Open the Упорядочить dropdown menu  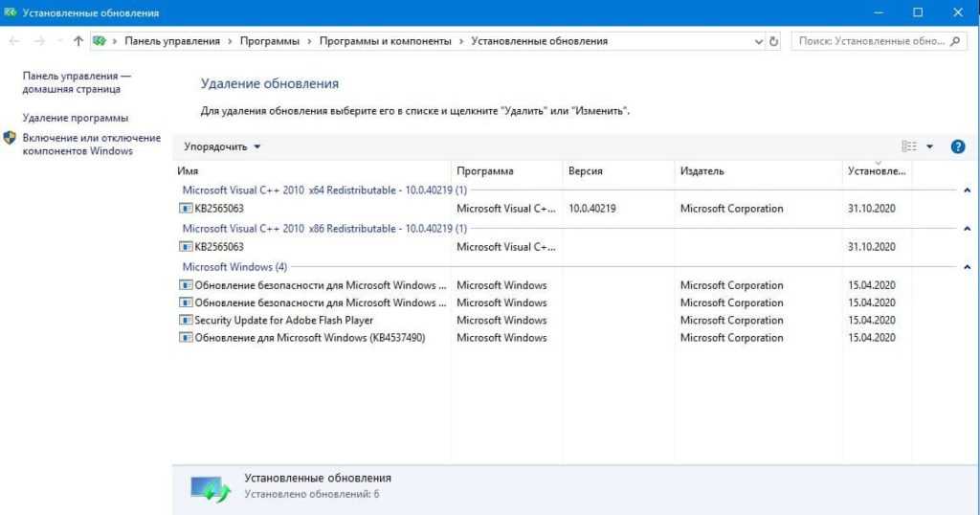(x=222, y=146)
